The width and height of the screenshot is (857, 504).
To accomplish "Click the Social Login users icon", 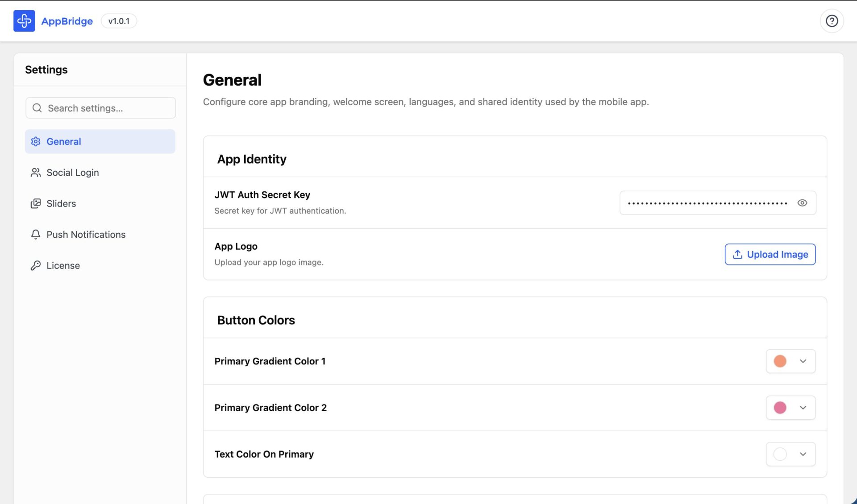I will tap(36, 173).
